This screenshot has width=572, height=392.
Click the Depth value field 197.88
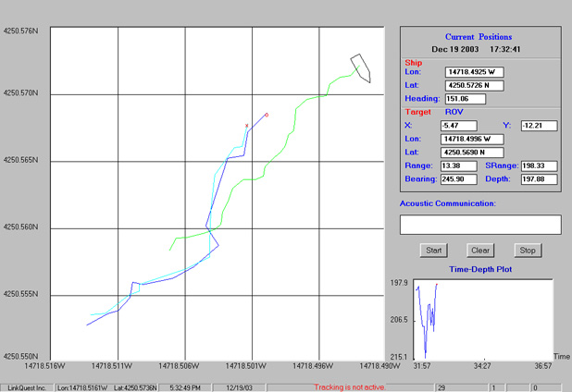coord(538,178)
